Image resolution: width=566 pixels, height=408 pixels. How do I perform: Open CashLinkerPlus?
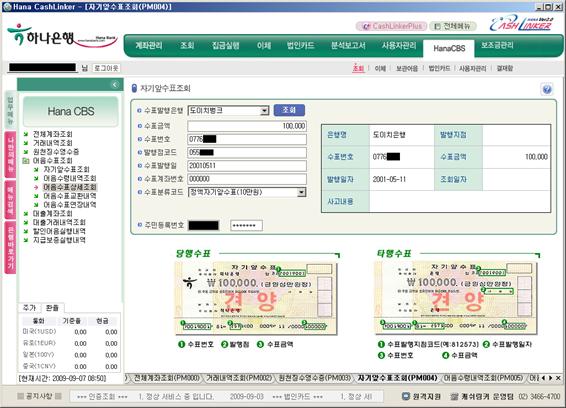391,26
